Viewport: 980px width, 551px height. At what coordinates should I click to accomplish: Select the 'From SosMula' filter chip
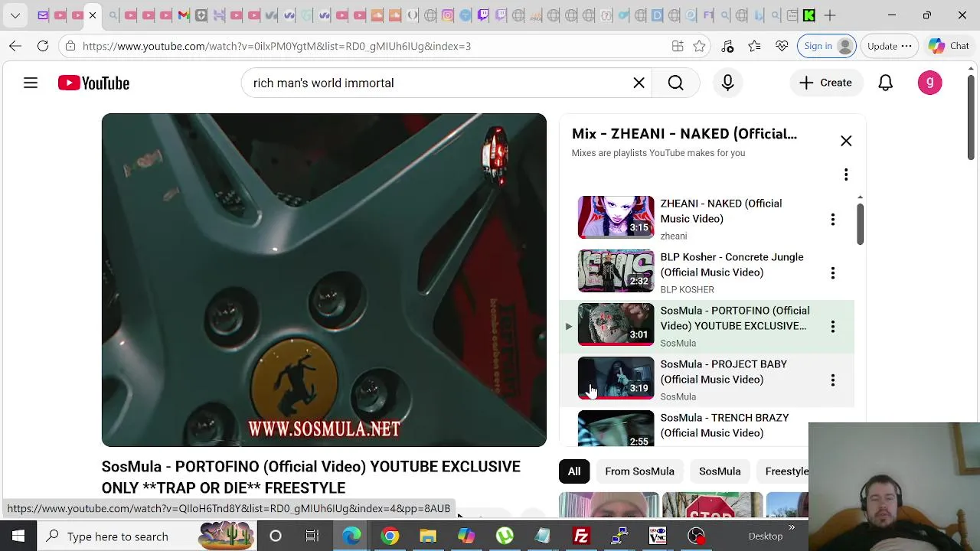tap(639, 471)
